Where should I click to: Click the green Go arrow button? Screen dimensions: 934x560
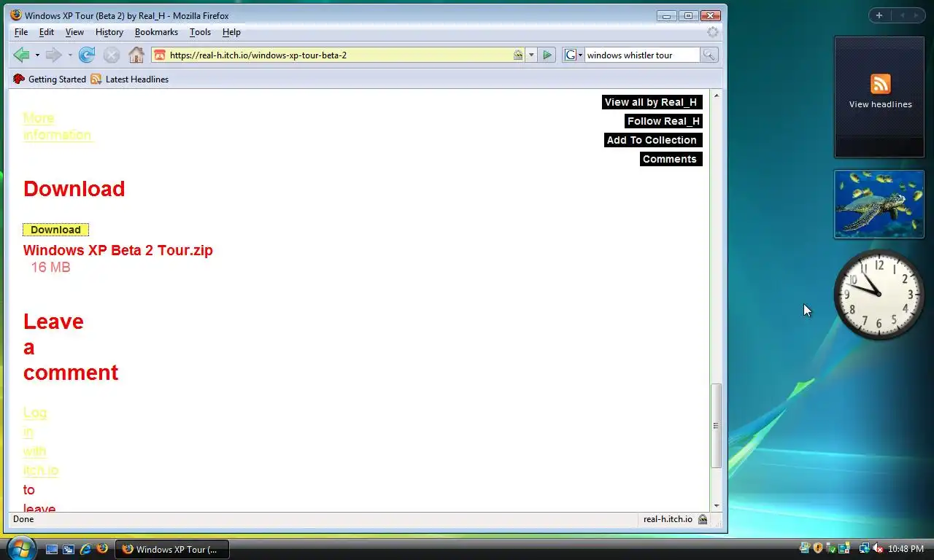tap(547, 55)
